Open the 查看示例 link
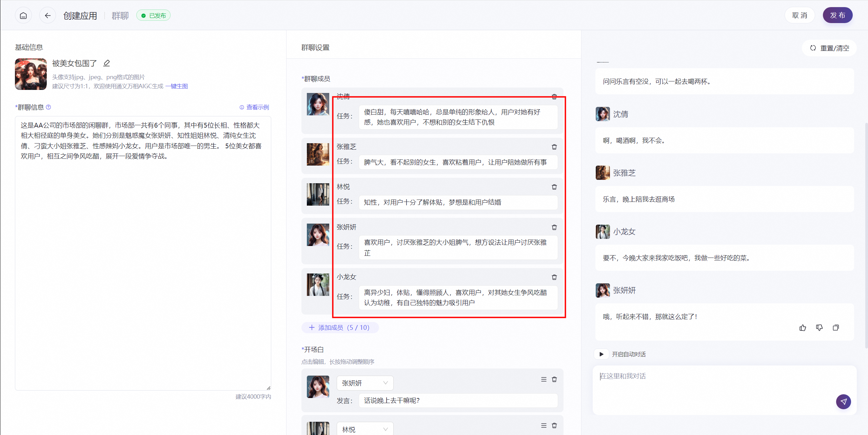 254,107
